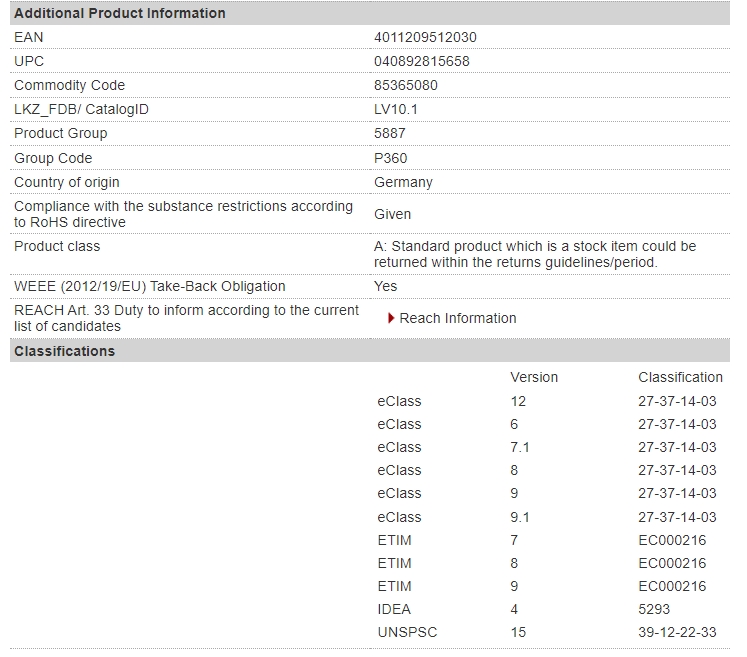Click the Classification column heading
The height and width of the screenshot is (657, 747).
[x=680, y=377]
